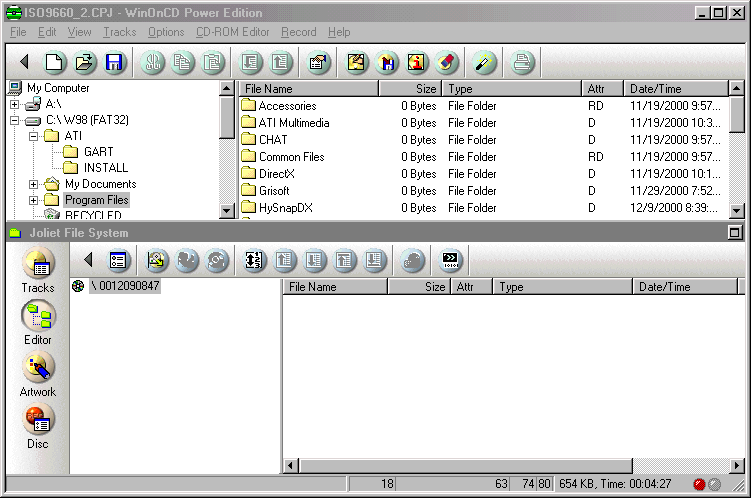Click the black double-arrow icon in Joliet toolbar
The height and width of the screenshot is (498, 751).
pyautogui.click(x=450, y=260)
